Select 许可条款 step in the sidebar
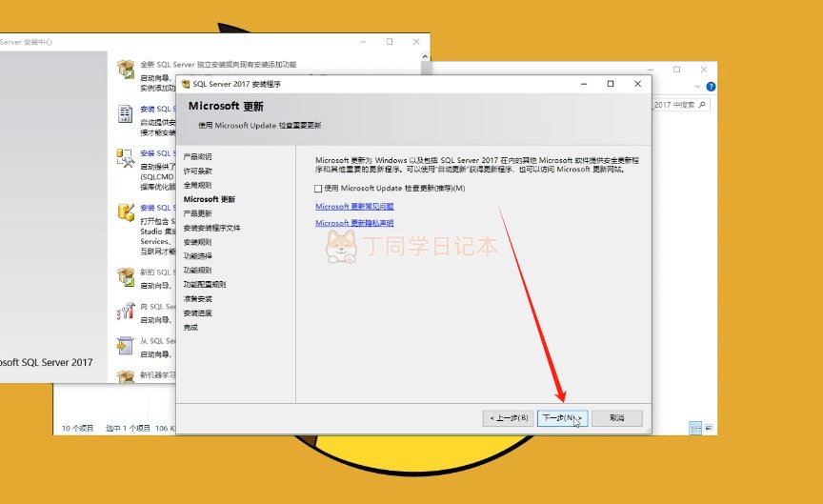 tap(197, 171)
